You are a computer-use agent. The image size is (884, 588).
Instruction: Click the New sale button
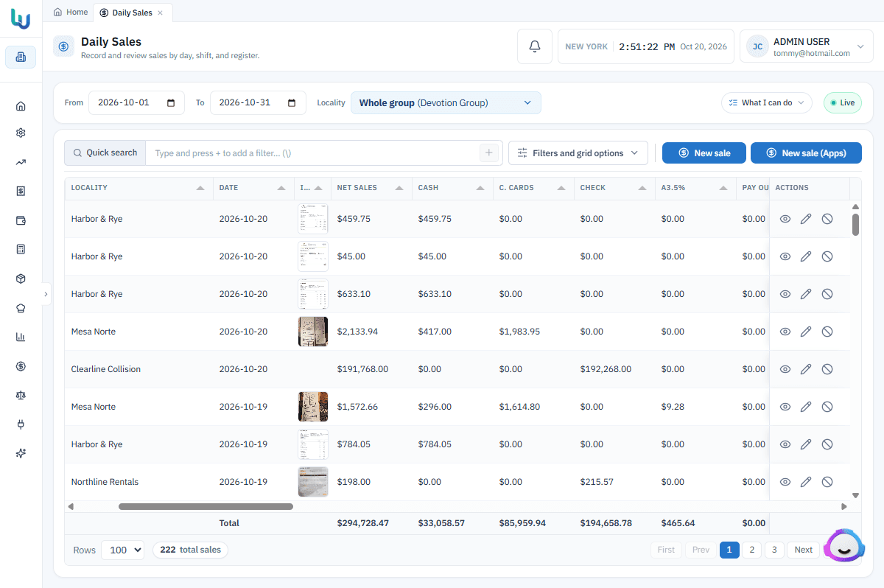point(704,153)
